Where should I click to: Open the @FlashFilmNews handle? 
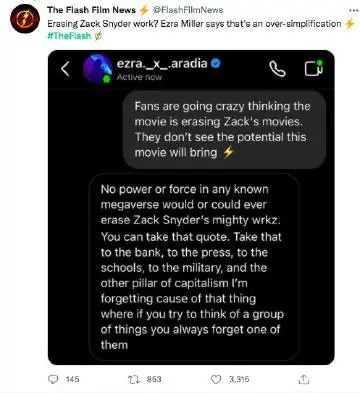(x=188, y=10)
